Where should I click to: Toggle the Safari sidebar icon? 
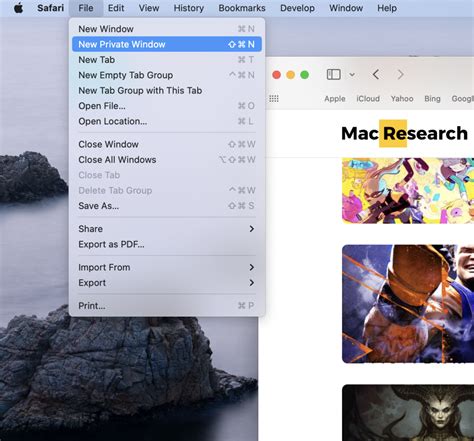[x=333, y=74]
